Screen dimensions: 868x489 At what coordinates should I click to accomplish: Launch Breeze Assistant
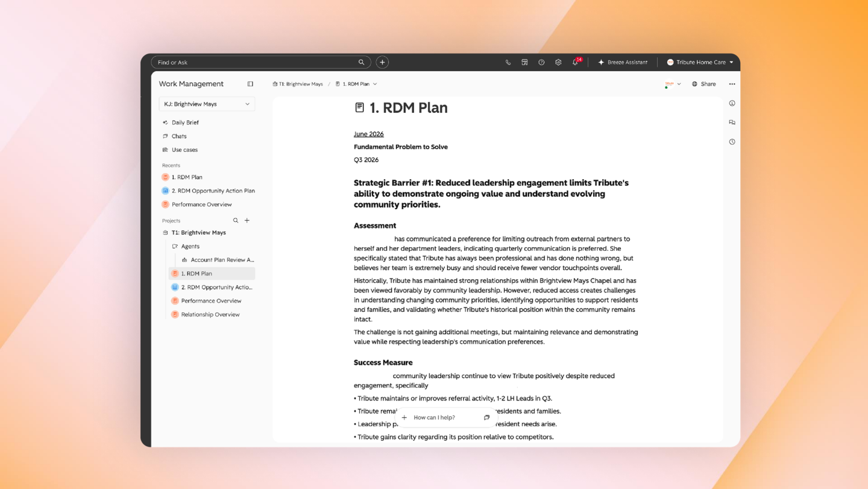pyautogui.click(x=623, y=62)
